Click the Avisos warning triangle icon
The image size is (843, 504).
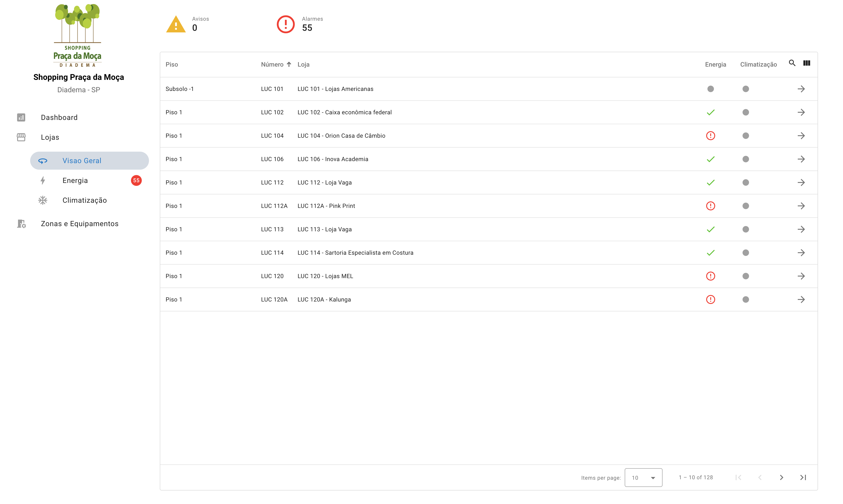tap(175, 24)
